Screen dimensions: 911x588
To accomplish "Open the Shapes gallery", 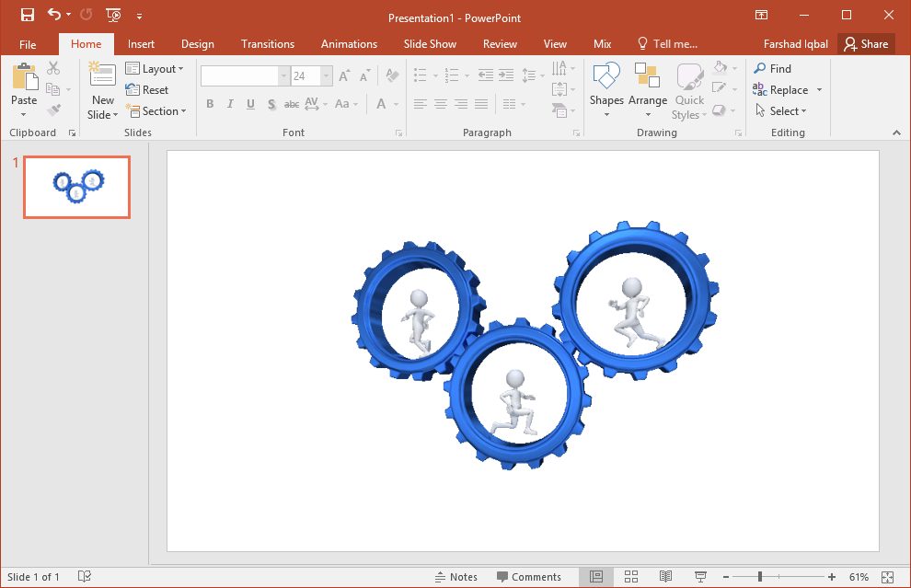I will point(606,78).
